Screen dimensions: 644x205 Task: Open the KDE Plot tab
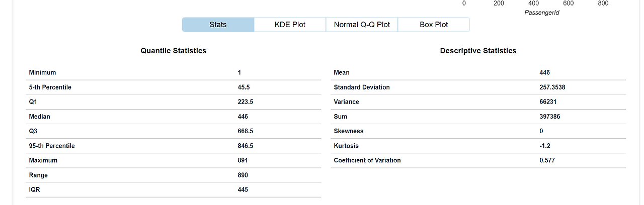[290, 25]
